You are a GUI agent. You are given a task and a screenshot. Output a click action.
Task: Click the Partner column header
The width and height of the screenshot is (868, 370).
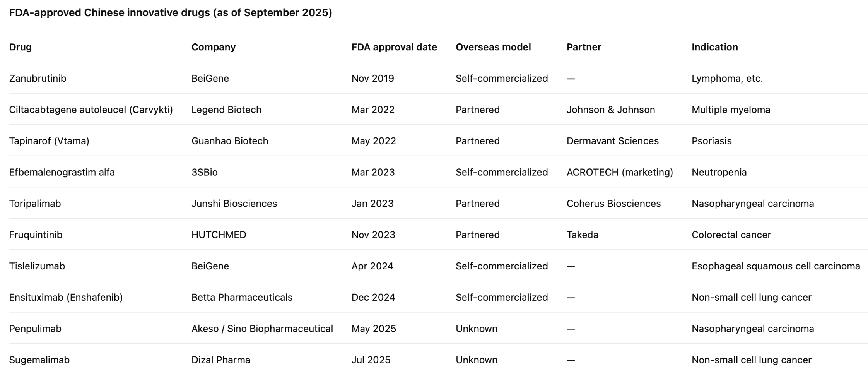584,47
